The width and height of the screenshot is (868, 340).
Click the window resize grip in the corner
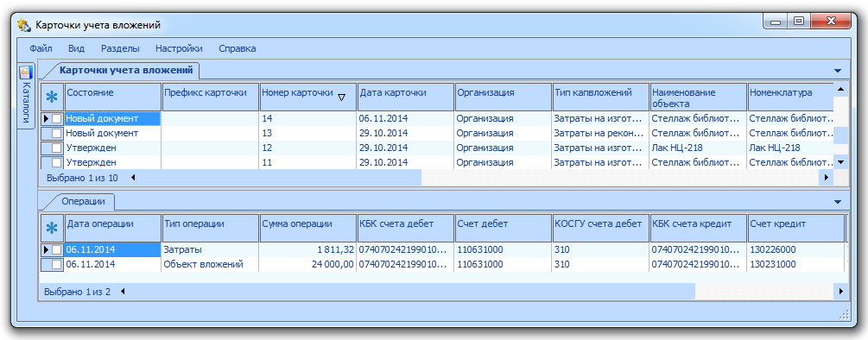click(844, 315)
